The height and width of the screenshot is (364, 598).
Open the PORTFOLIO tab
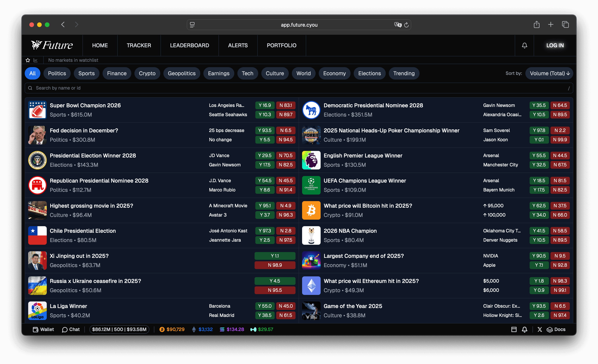click(282, 45)
